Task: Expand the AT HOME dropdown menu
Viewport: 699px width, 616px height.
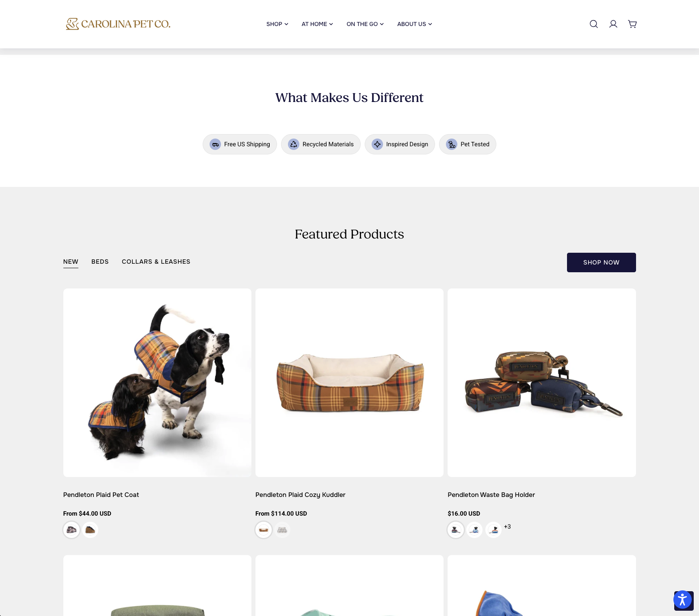Action: coord(317,24)
